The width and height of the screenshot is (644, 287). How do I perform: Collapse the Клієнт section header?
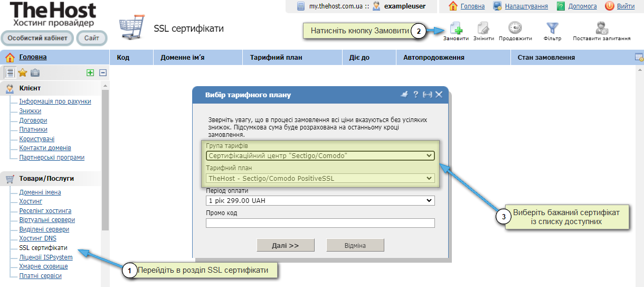coord(51,88)
